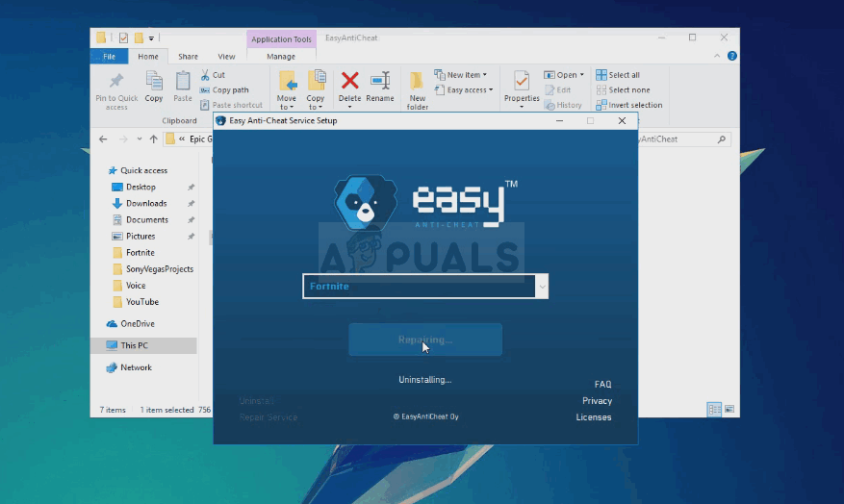Select OneDrive in navigation pane
Image resolution: width=844 pixels, height=504 pixels.
pyautogui.click(x=131, y=324)
